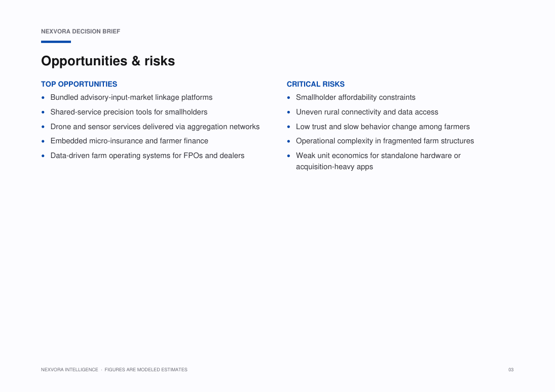Select the CRITICAL RISKS heading
This screenshot has height=392, width=555.
(x=315, y=84)
